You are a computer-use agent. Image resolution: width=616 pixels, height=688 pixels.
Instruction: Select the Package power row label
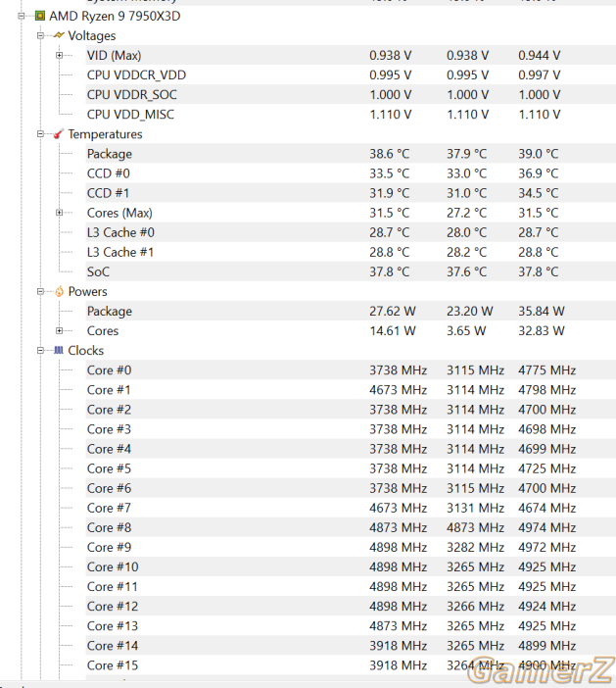pos(110,312)
